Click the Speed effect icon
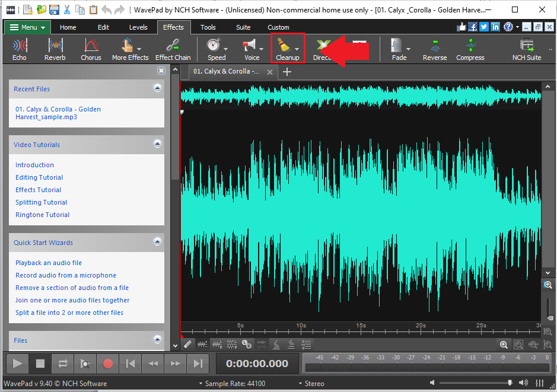The height and width of the screenshot is (392, 557). [214, 46]
